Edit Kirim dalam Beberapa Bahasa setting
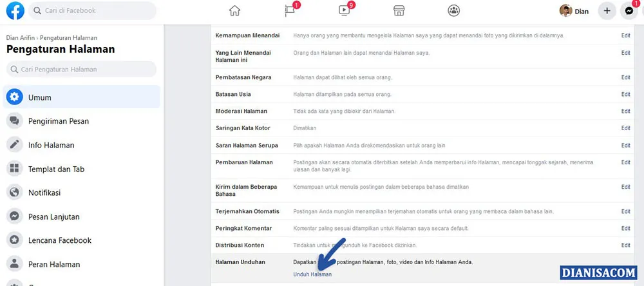Screen dimensions: 644x286 point(625,187)
